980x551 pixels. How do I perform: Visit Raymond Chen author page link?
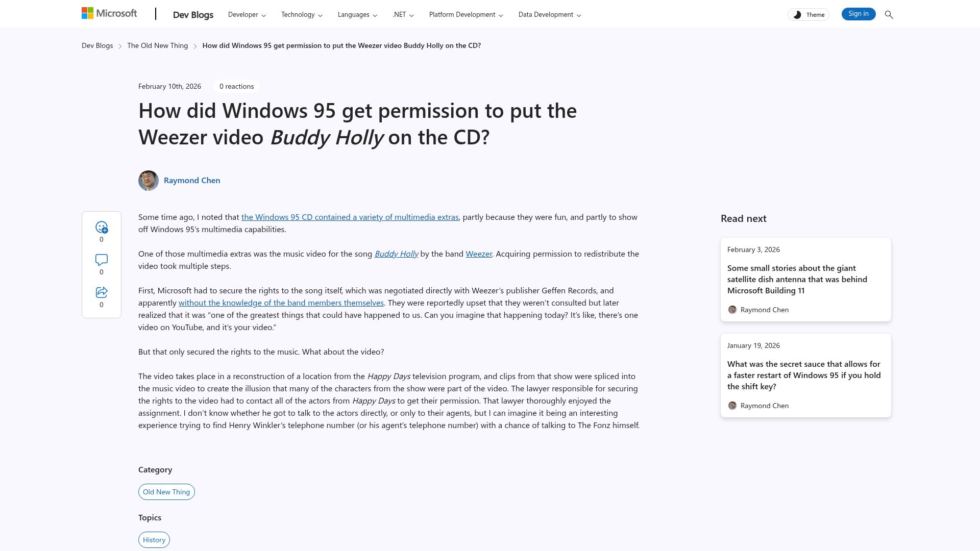[192, 180]
